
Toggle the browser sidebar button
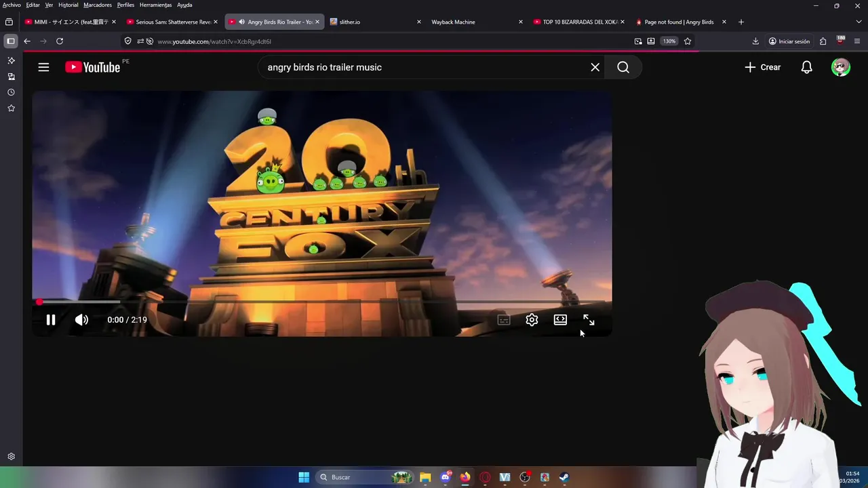point(11,41)
